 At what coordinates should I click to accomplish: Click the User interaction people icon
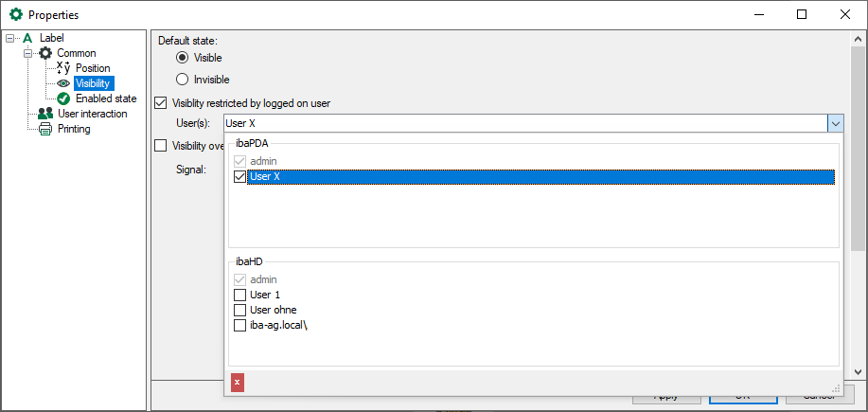44,114
